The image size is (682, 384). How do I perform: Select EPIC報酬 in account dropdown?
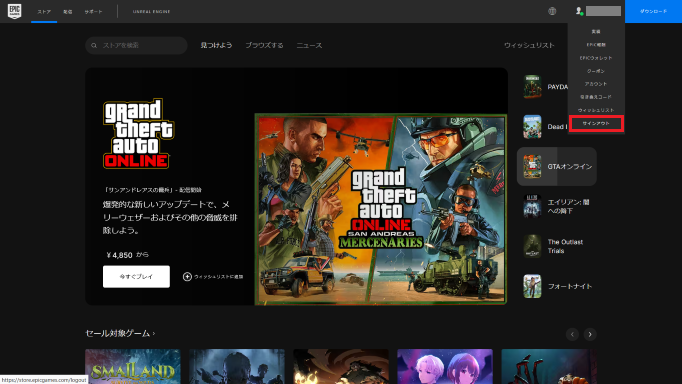(596, 45)
